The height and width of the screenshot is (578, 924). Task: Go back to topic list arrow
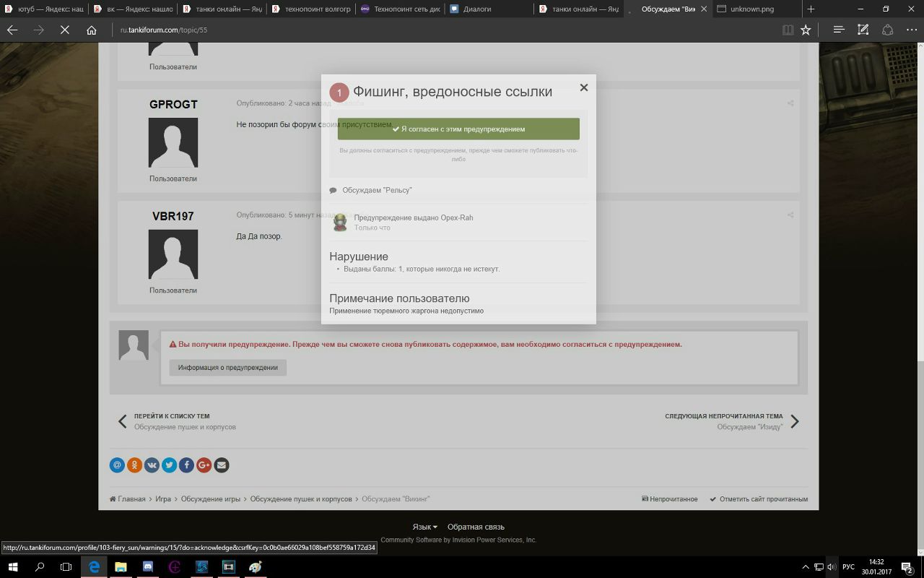pos(123,421)
